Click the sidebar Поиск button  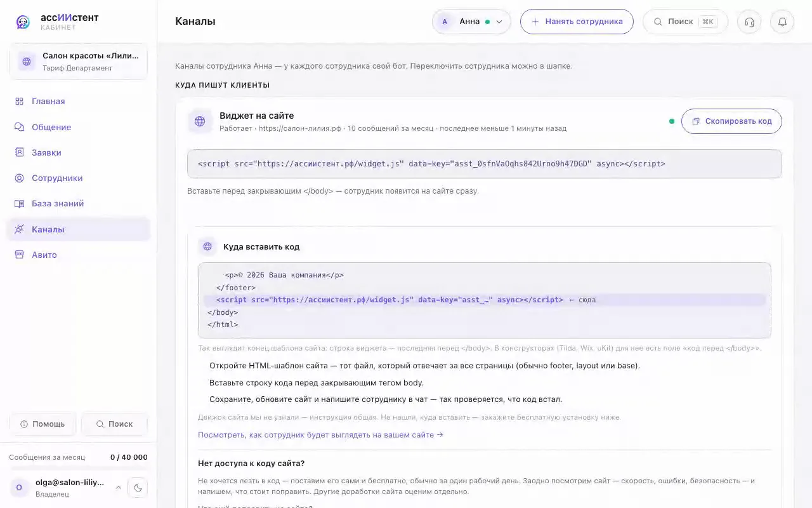click(115, 424)
